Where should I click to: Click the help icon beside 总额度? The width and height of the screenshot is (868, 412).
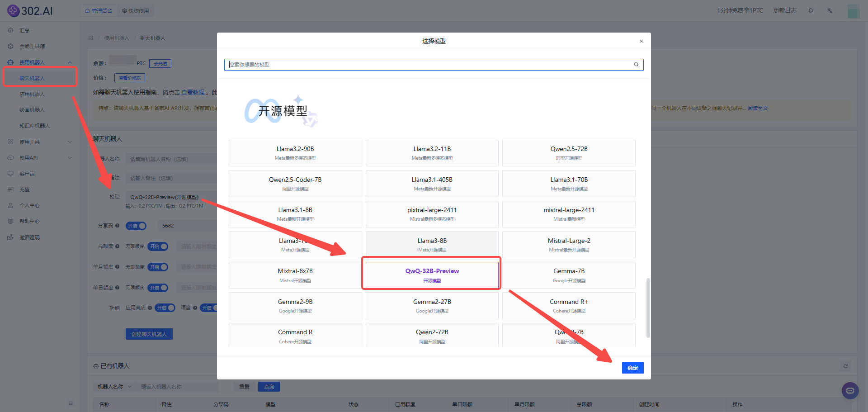click(x=118, y=246)
